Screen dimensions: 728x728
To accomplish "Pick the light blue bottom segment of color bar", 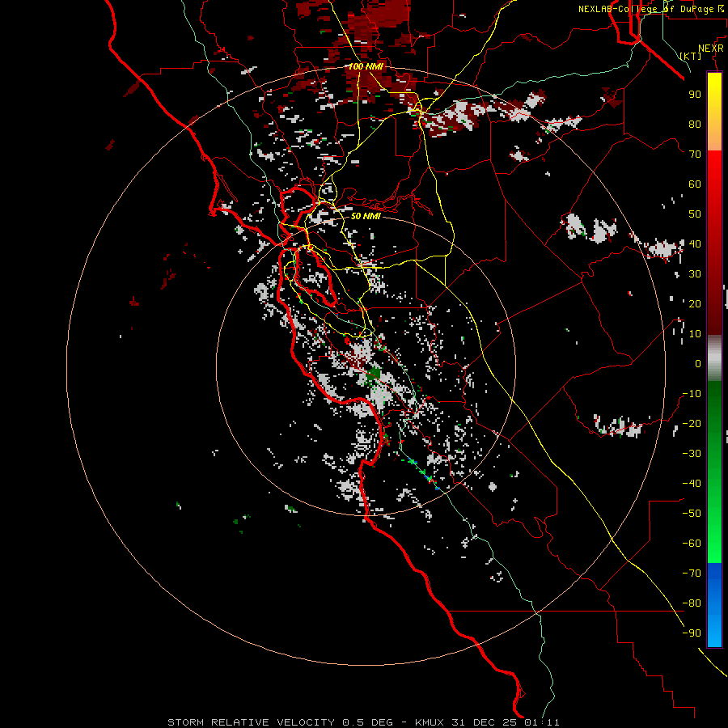I will pos(714,633).
